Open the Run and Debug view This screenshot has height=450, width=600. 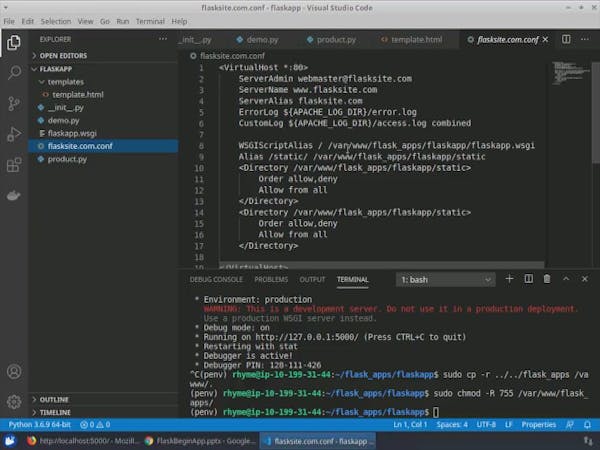14,134
